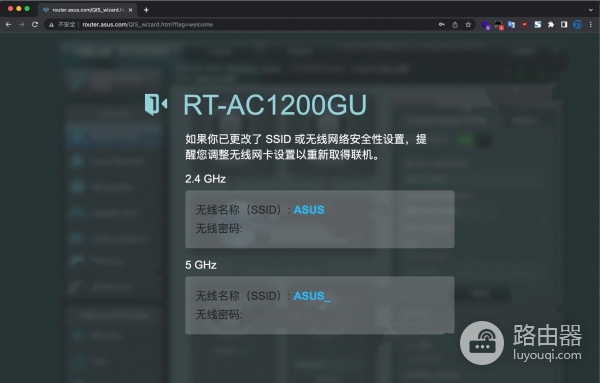This screenshot has height=383, width=600.
Task: Click the 2.4 GHz band heading
Action: [x=205, y=179]
